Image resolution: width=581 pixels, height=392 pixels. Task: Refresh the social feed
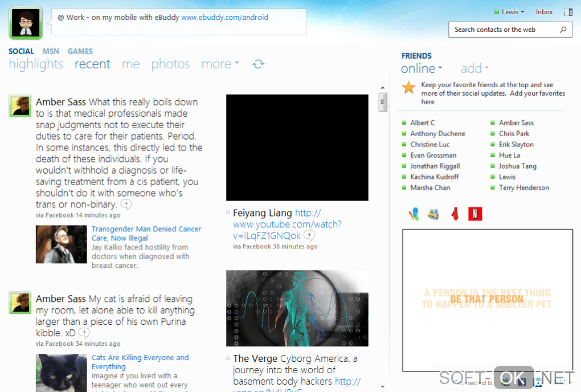coord(258,64)
